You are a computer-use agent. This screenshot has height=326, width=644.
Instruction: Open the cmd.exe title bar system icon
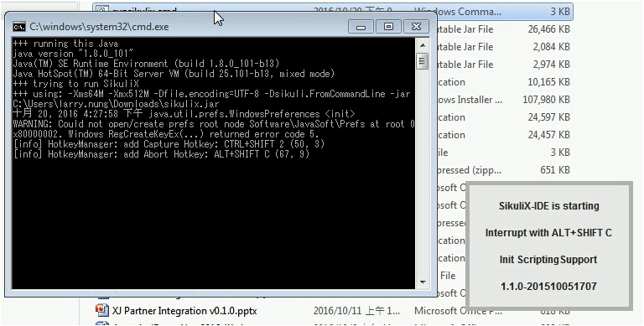[19, 27]
